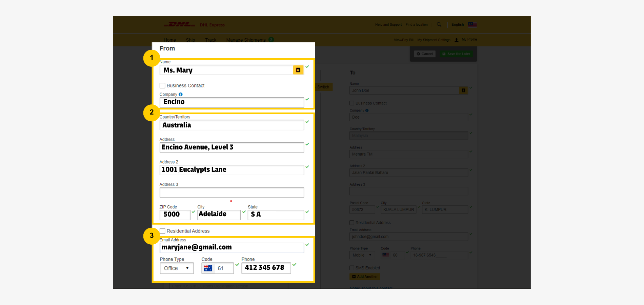
Task: Toggle Business Contact checkbox in From section
Action: pos(162,85)
